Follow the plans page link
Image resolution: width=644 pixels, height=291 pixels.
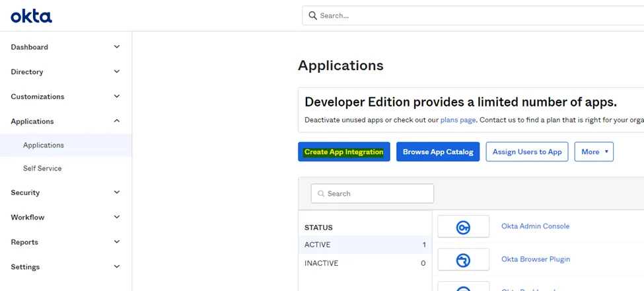[458, 120]
